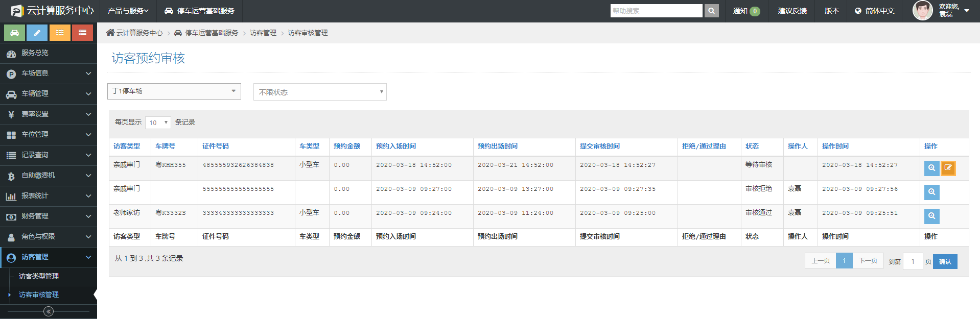The image size is (980, 319).
Task: Click the 通知 notifications link
Action: (x=746, y=11)
